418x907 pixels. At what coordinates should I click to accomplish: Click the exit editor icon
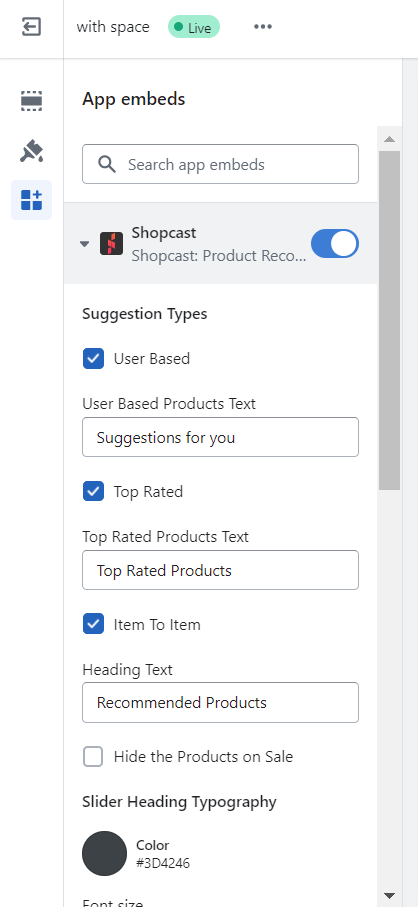click(31, 27)
